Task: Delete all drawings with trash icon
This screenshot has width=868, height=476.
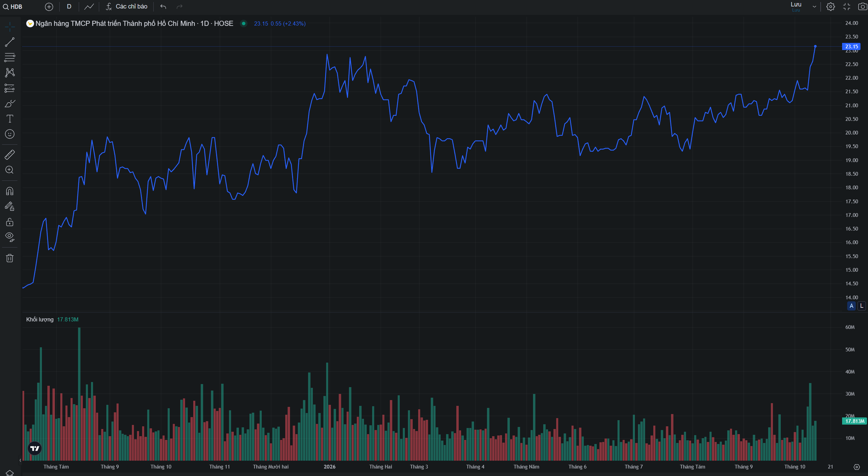Action: point(10,258)
